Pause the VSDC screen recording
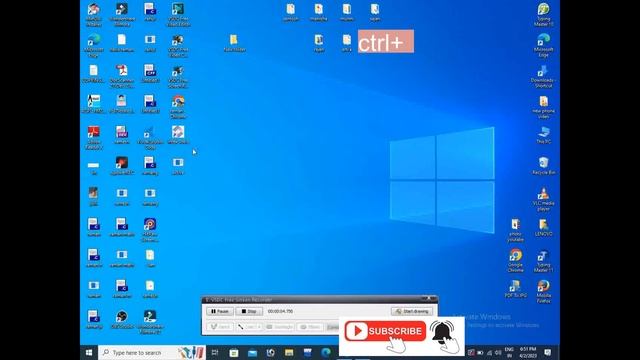The image size is (640, 360). [x=220, y=311]
